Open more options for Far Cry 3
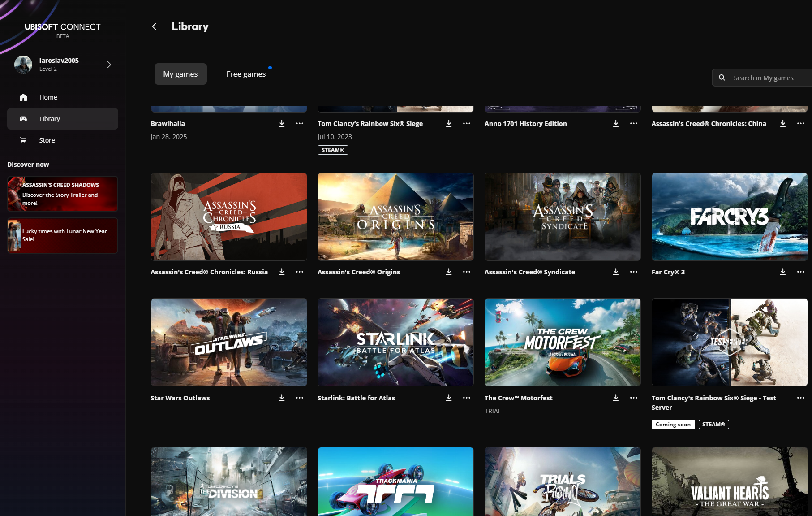Screen dimensions: 812x516 point(801,272)
